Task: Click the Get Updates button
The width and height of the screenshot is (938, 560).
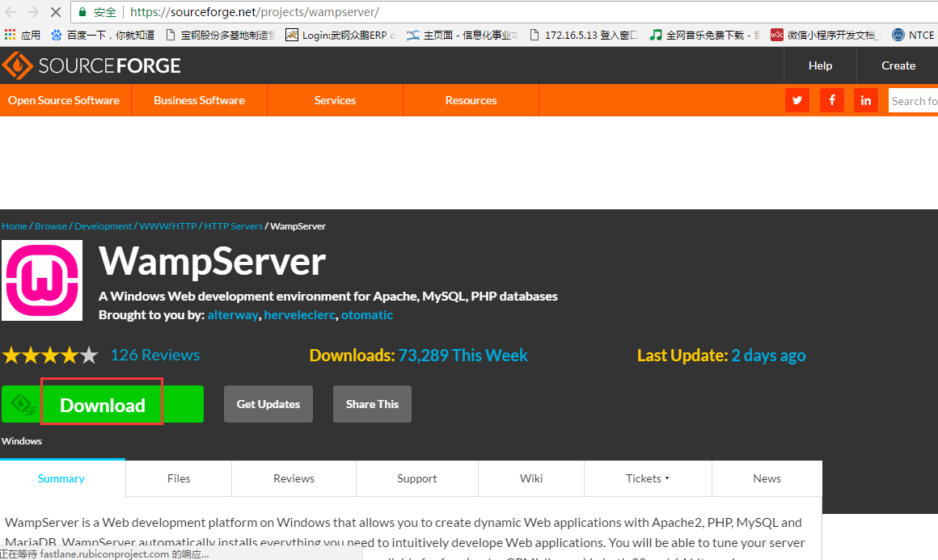Action: (x=268, y=404)
